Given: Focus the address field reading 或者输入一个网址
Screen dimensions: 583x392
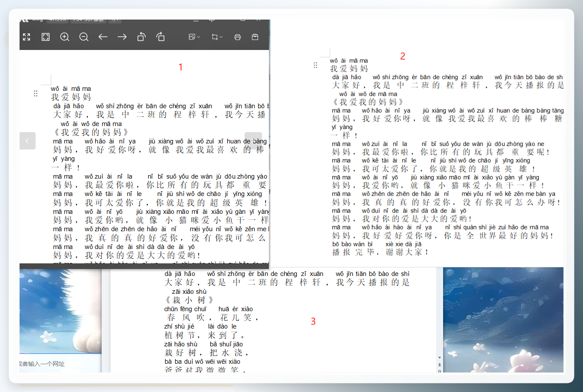Looking at the screenshot, I should [x=42, y=364].
